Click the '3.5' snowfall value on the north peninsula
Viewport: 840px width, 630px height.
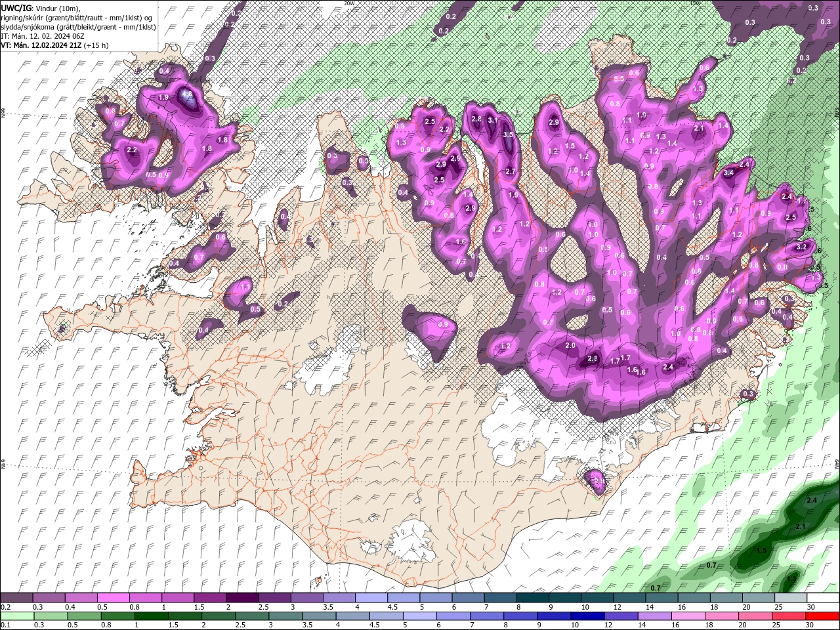click(508, 135)
